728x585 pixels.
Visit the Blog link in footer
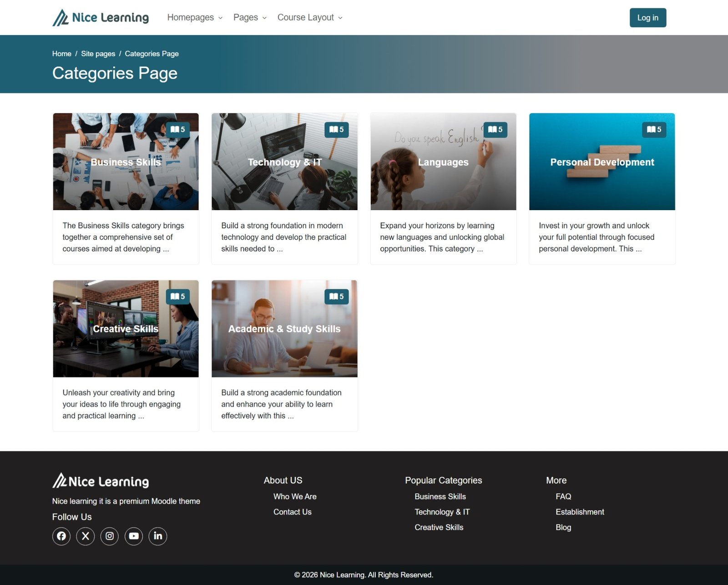[x=563, y=527]
